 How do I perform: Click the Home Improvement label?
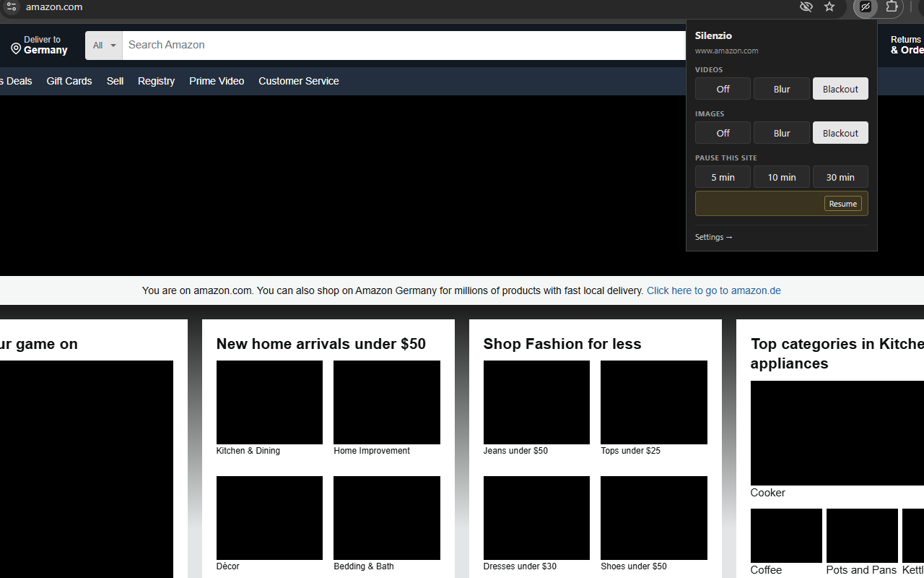(372, 451)
